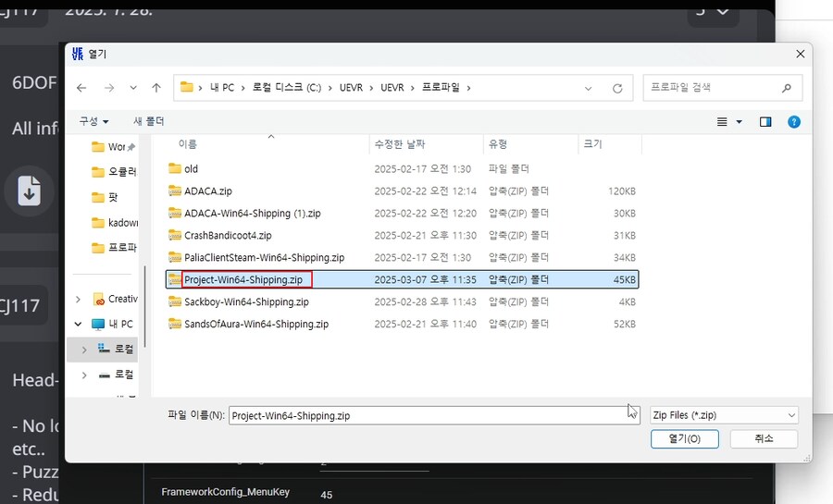The width and height of the screenshot is (833, 504).
Task: Click the old folder icon
Action: point(175,168)
